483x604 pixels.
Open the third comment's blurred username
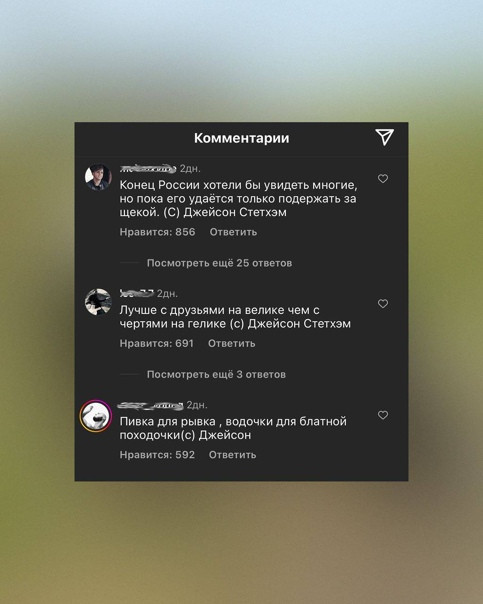(150, 405)
